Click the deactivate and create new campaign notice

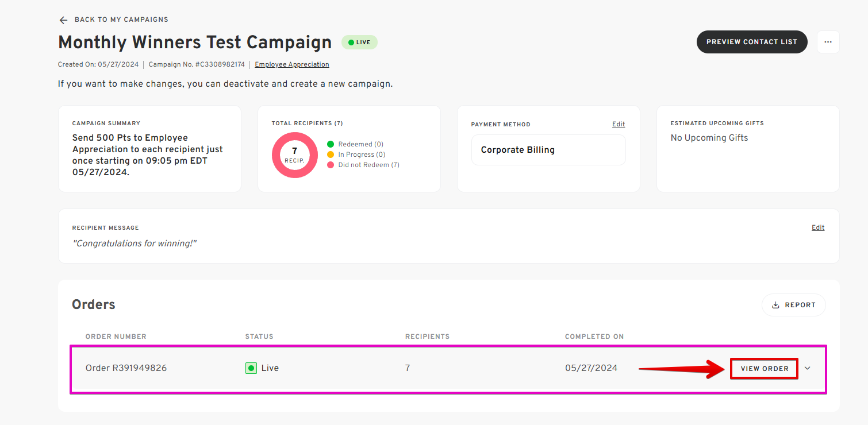coord(225,84)
